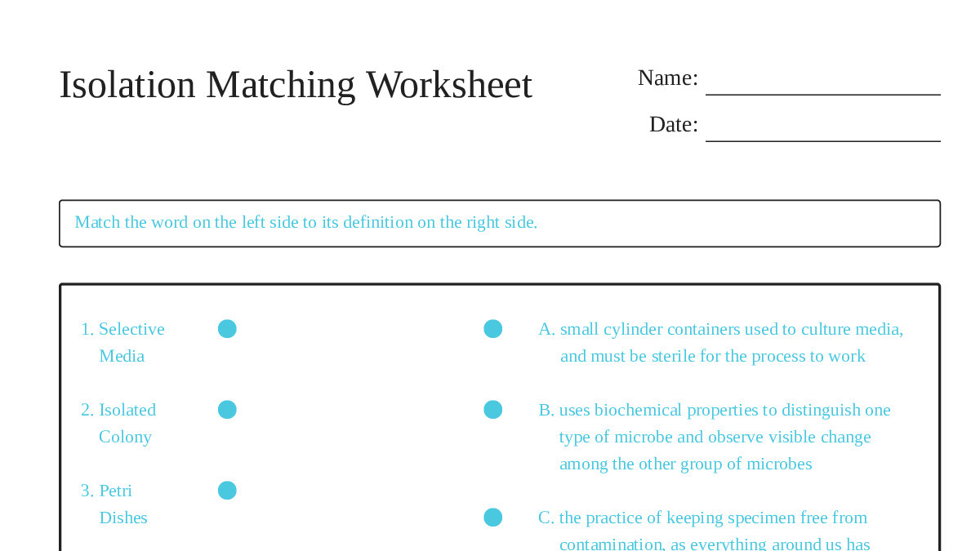
Task: Select the dot beside Isolated Colony
Action: click(x=227, y=410)
